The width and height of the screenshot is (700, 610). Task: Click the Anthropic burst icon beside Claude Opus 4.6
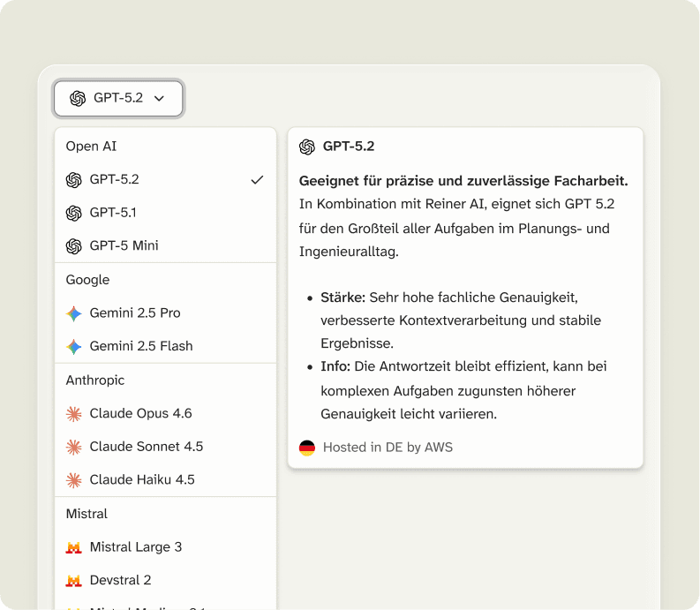73,414
